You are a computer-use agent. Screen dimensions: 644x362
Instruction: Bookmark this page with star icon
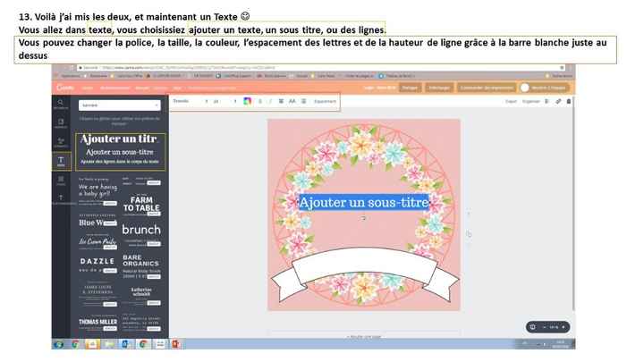pyautogui.click(x=562, y=68)
